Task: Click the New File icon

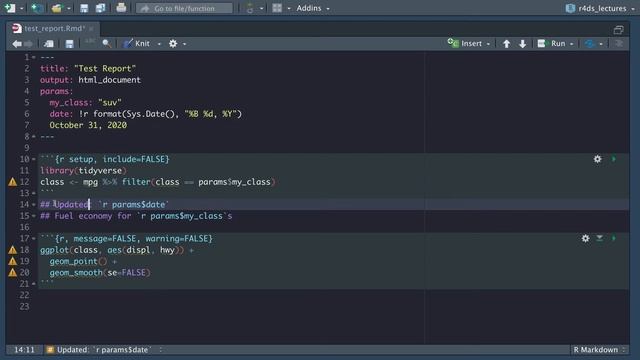Action: [x=9, y=8]
